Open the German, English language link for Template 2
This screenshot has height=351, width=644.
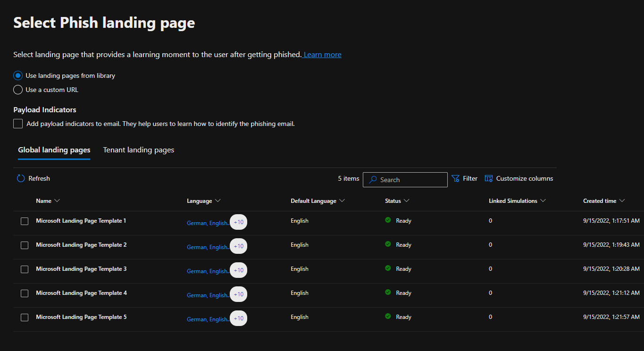pos(208,247)
